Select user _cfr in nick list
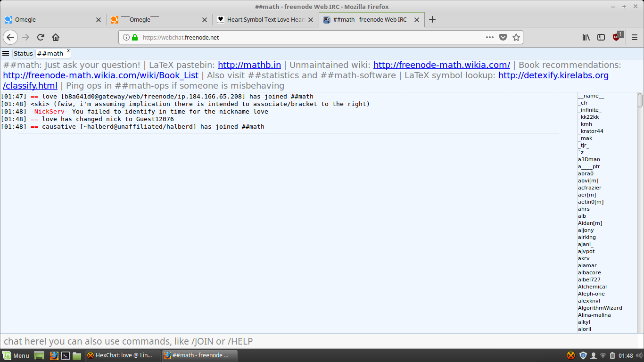The height and width of the screenshot is (362, 644). (583, 103)
